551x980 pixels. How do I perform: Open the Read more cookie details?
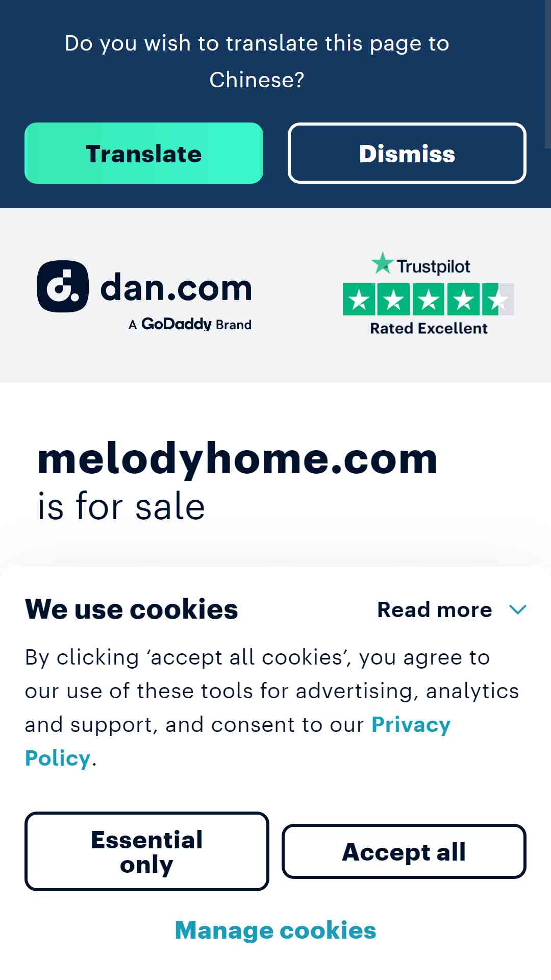(x=435, y=609)
